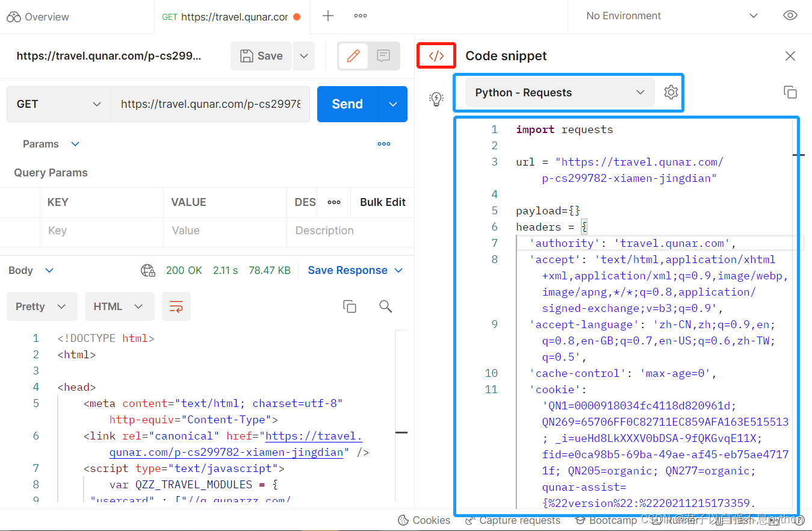
Task: Toggle line wrap in response
Action: pos(176,306)
